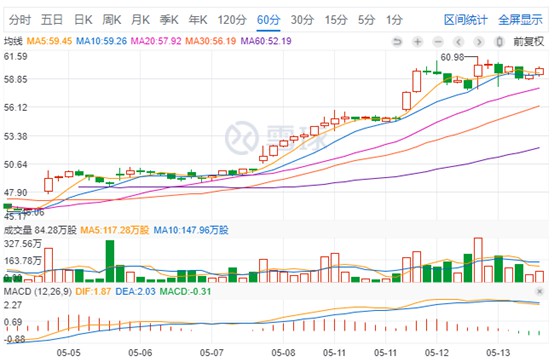The width and height of the screenshot is (554, 362).
Task: Click the DIF:1.87 value
Action: tap(93, 292)
